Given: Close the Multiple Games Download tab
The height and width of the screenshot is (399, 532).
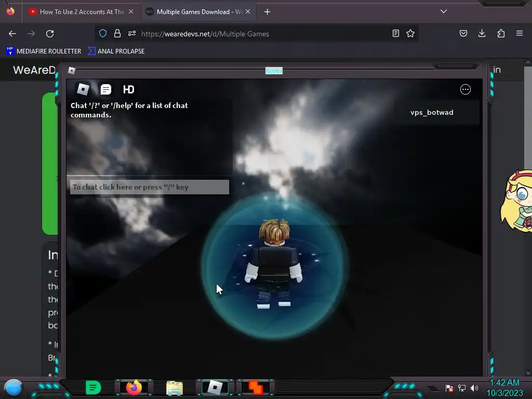Looking at the screenshot, I should point(248,11).
